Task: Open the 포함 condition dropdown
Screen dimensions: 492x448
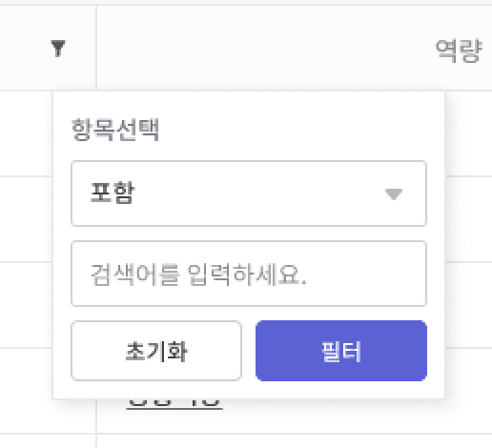Action: click(249, 193)
